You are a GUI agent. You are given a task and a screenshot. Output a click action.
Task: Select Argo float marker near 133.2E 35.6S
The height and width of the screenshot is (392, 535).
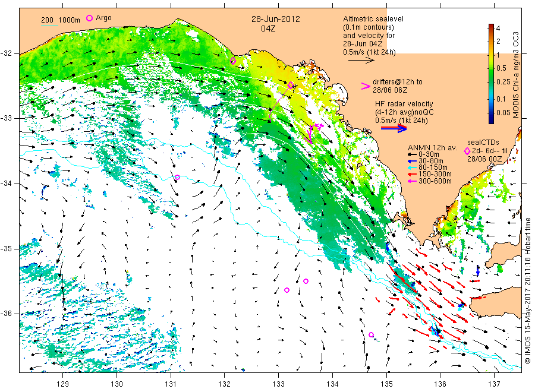coord(287,290)
